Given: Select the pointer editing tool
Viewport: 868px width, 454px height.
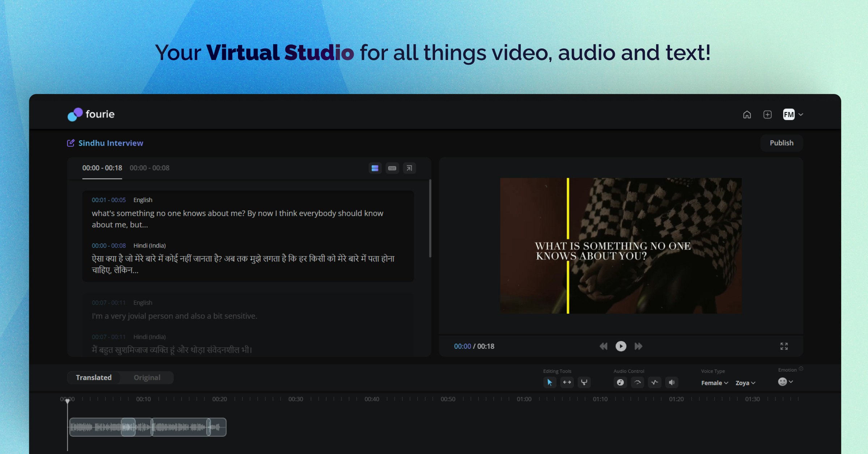Looking at the screenshot, I should [549, 382].
